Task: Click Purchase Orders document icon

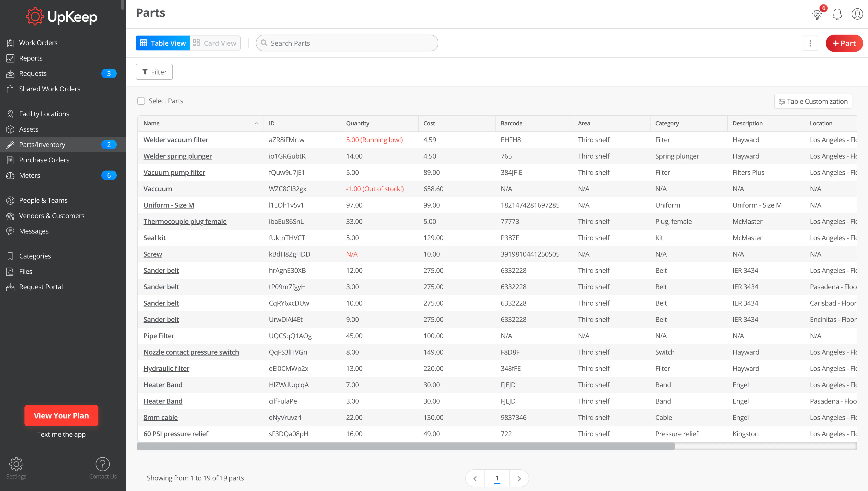Action: (11, 160)
